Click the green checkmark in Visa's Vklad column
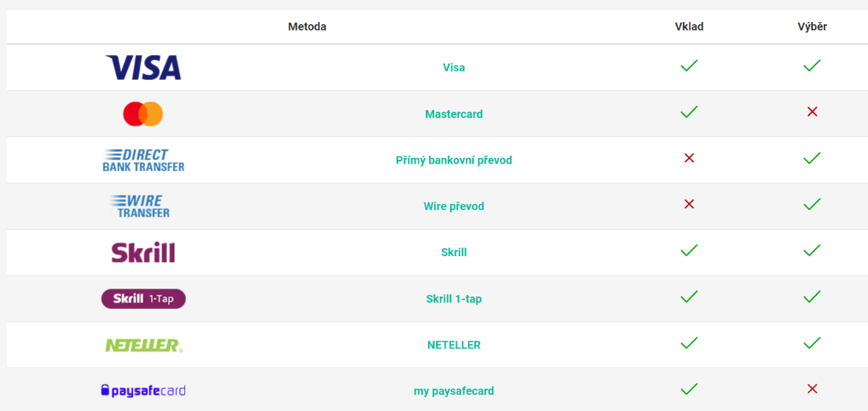 click(689, 66)
